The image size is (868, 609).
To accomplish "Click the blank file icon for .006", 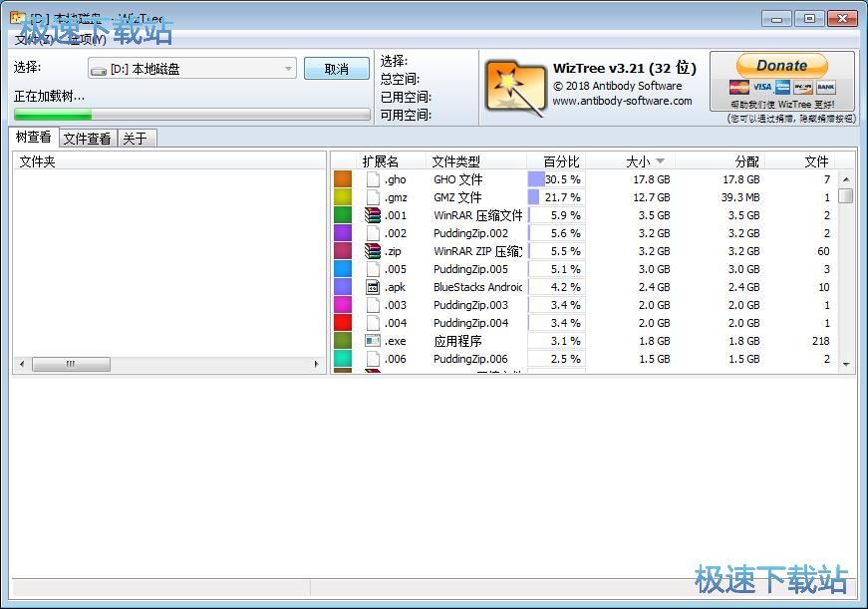I will point(373,358).
